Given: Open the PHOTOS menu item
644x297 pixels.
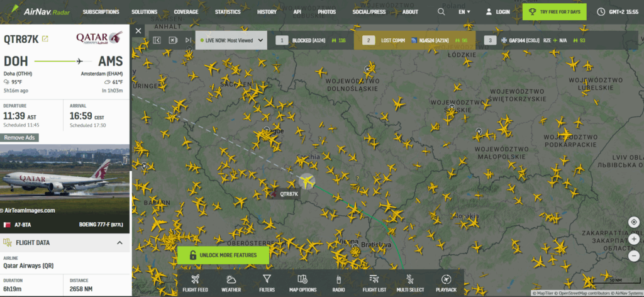Looking at the screenshot, I should click(x=326, y=12).
